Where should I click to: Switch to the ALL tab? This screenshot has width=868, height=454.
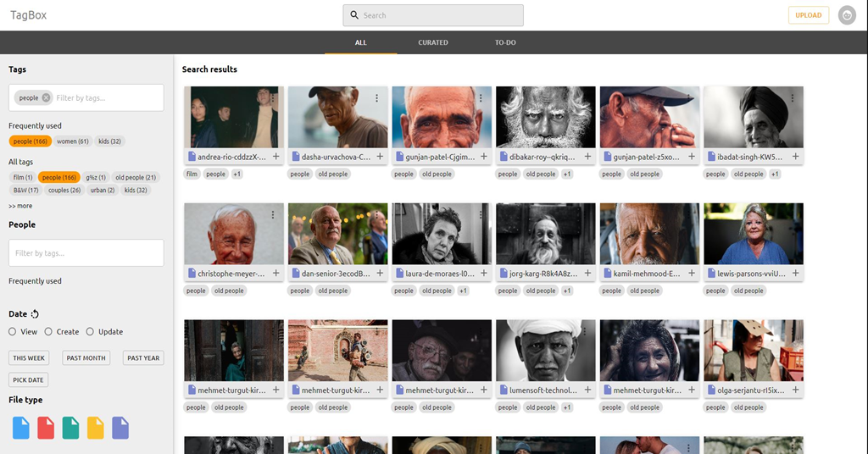[361, 42]
